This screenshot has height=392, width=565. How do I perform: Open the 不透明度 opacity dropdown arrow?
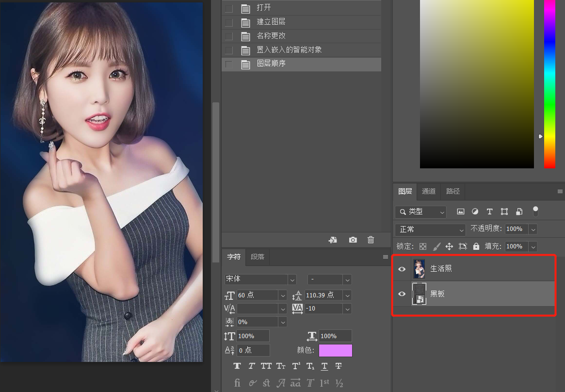pyautogui.click(x=533, y=229)
